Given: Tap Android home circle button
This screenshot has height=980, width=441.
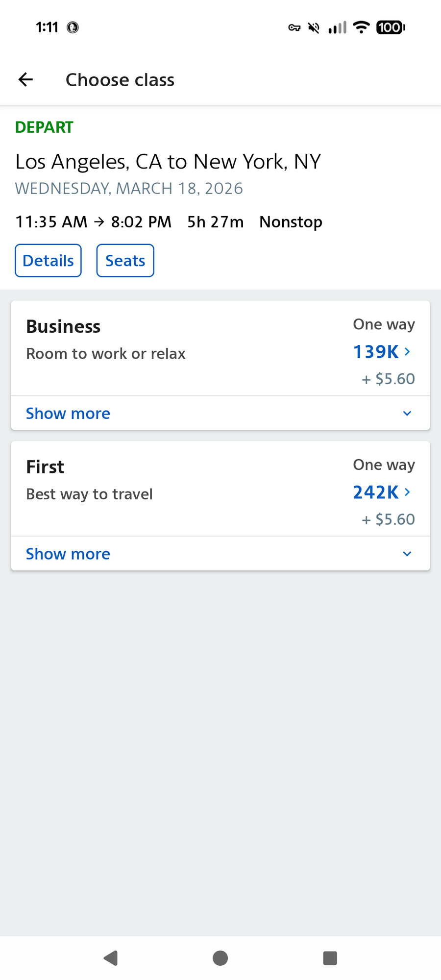Looking at the screenshot, I should pyautogui.click(x=220, y=958).
